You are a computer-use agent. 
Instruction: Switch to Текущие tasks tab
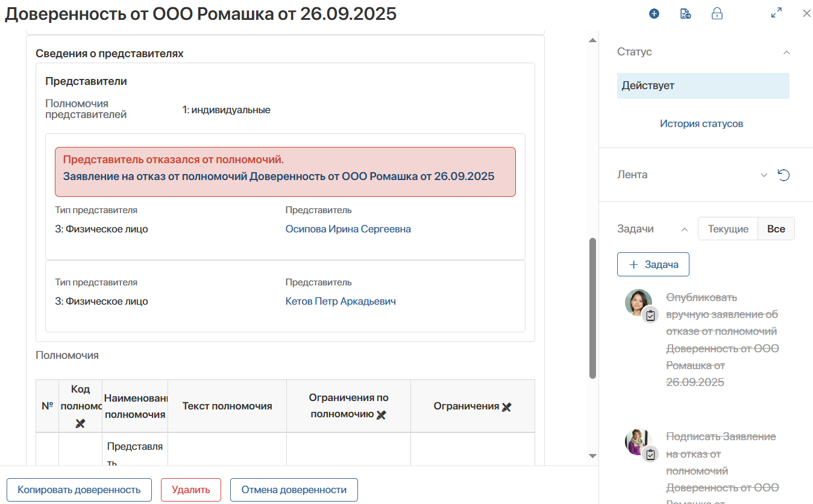coord(728,229)
